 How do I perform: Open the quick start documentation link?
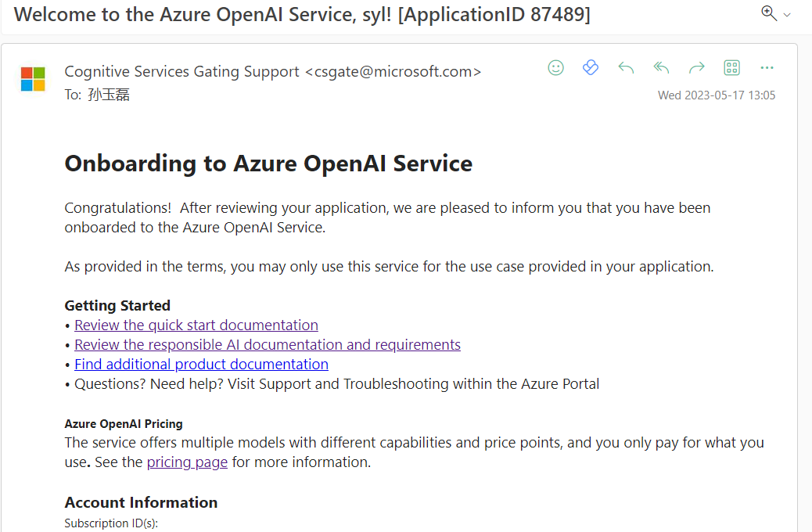click(x=196, y=325)
